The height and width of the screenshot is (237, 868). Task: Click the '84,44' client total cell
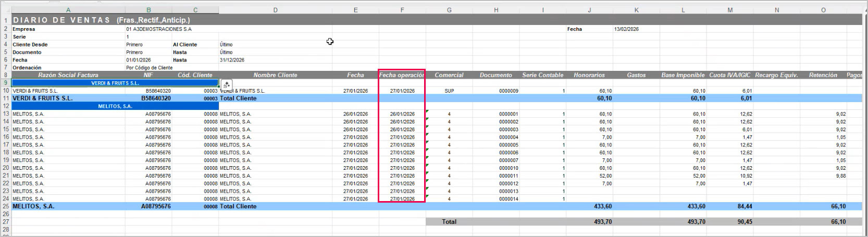pos(730,206)
